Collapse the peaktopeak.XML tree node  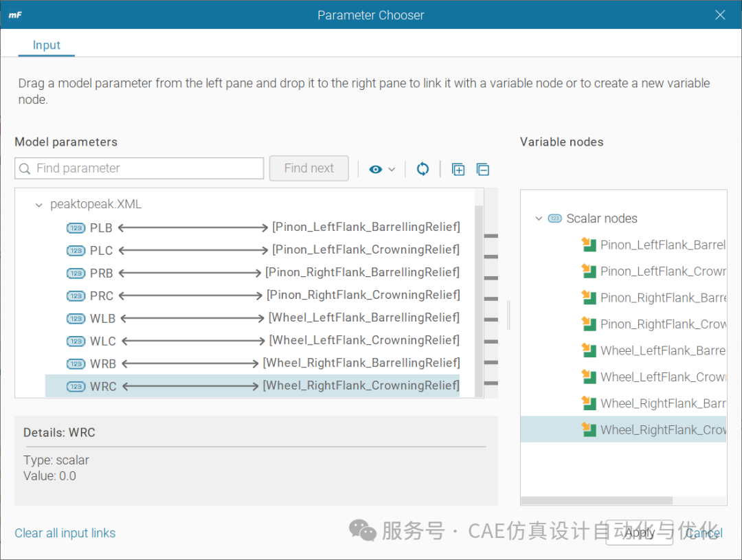(38, 205)
